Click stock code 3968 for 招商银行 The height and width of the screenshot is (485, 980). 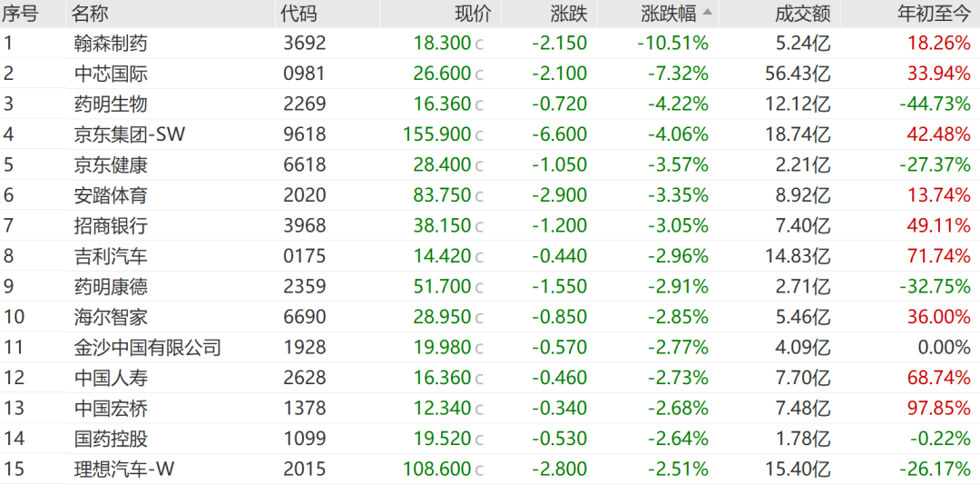[304, 225]
